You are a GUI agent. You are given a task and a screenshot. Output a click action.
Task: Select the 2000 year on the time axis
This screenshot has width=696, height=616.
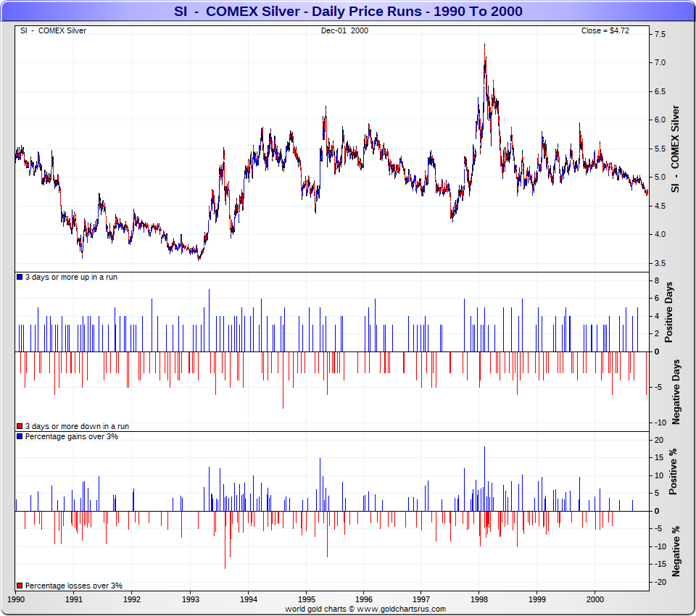coord(594,599)
